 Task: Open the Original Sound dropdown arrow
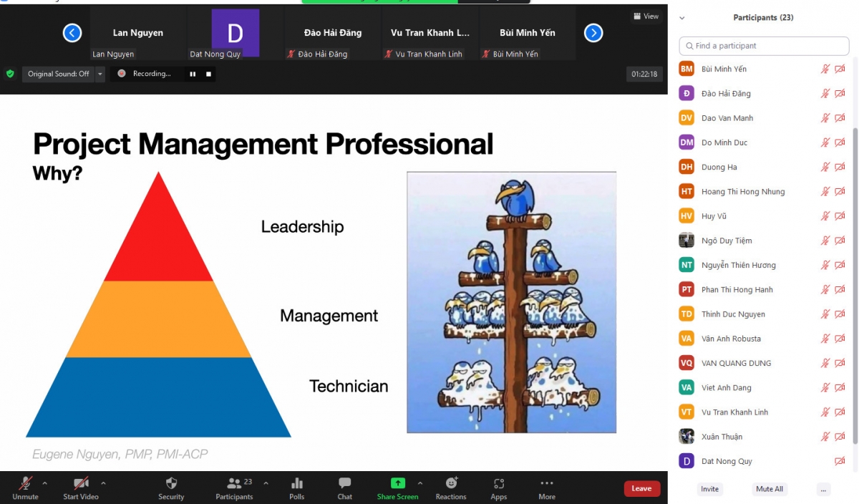point(100,74)
